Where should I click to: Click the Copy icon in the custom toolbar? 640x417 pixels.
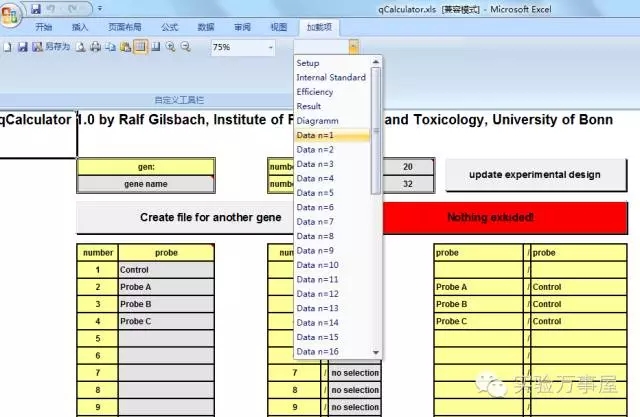(x=110, y=47)
